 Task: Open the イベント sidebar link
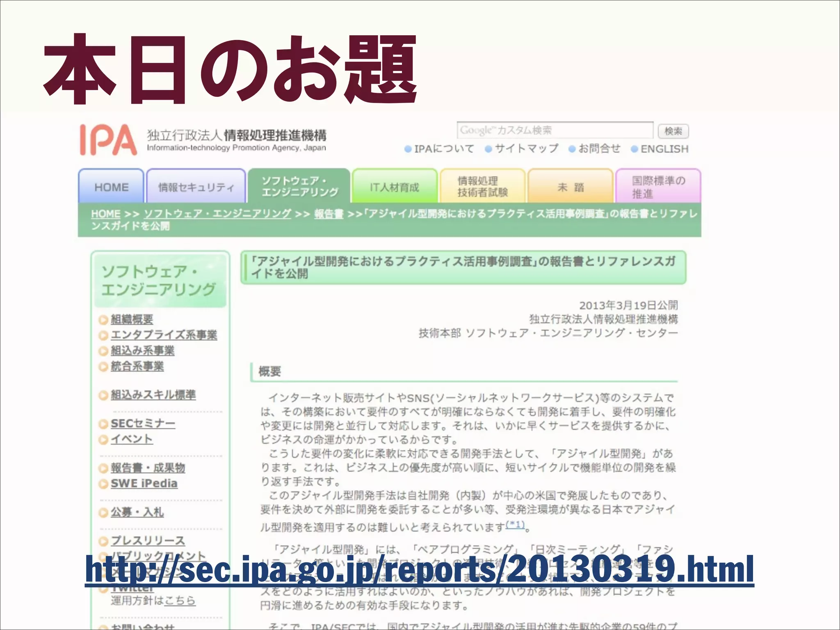pos(132,439)
